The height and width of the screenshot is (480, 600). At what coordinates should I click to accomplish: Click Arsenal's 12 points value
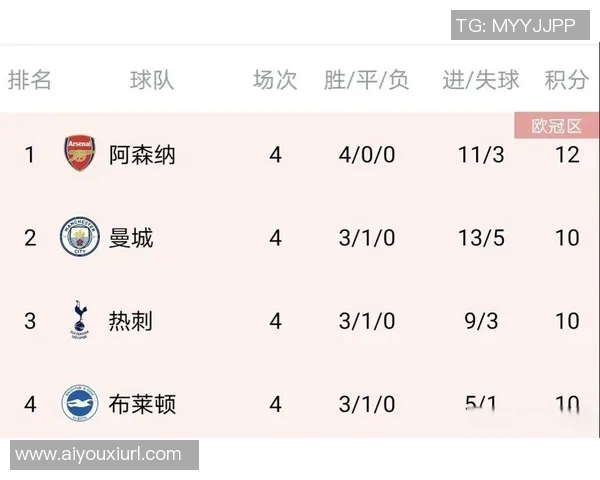[x=567, y=155]
